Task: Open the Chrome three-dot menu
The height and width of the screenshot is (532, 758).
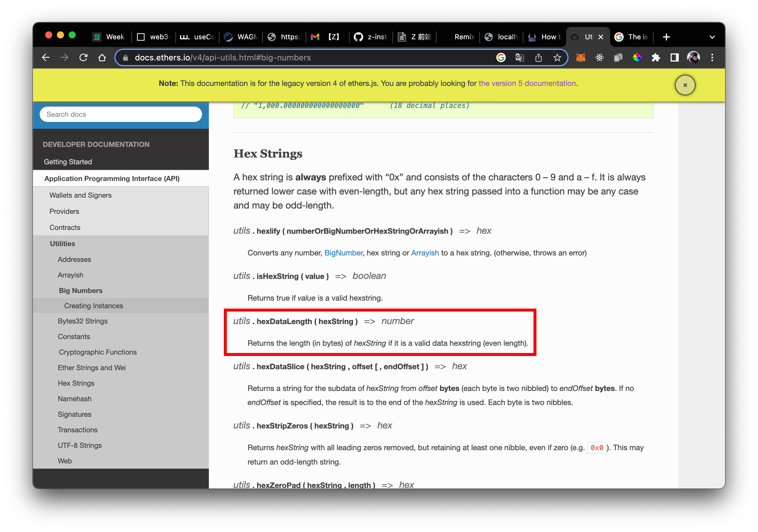Action: (x=712, y=58)
